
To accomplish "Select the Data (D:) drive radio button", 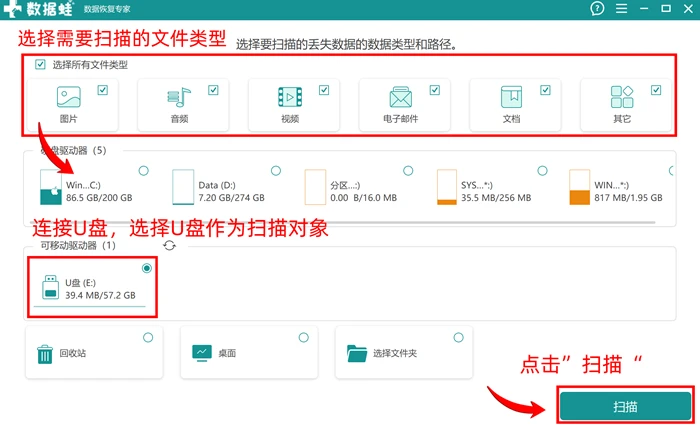I will [x=276, y=171].
